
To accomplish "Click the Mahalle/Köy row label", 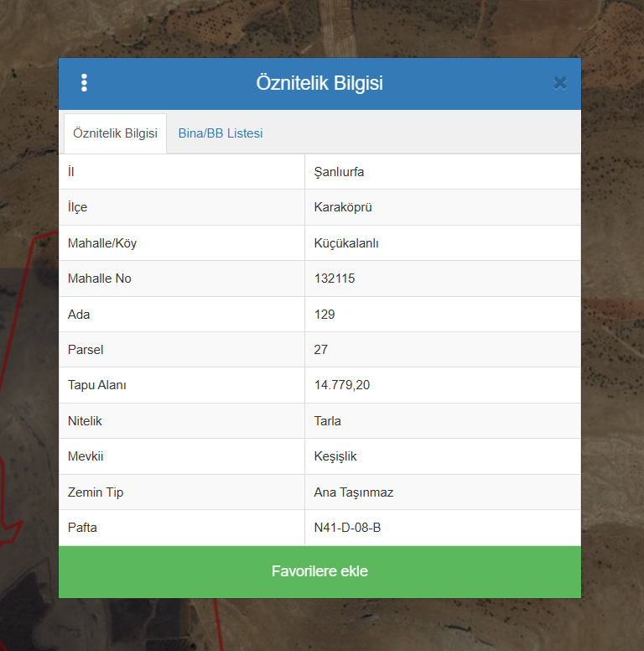I will [102, 243].
